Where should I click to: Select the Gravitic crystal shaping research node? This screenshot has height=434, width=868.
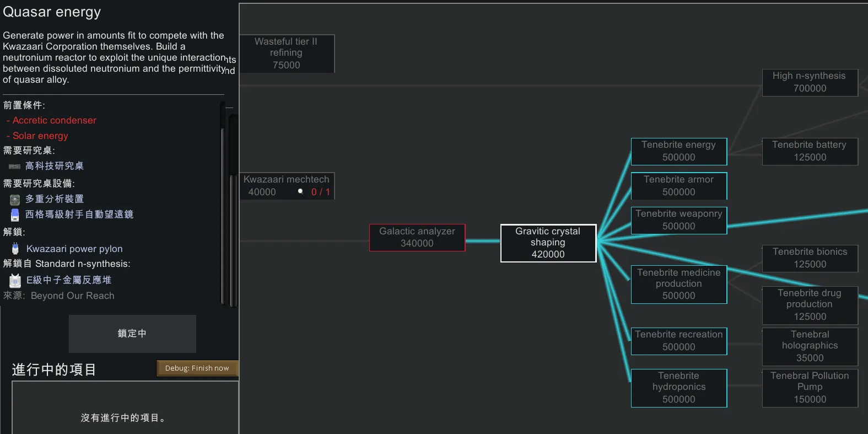(548, 243)
